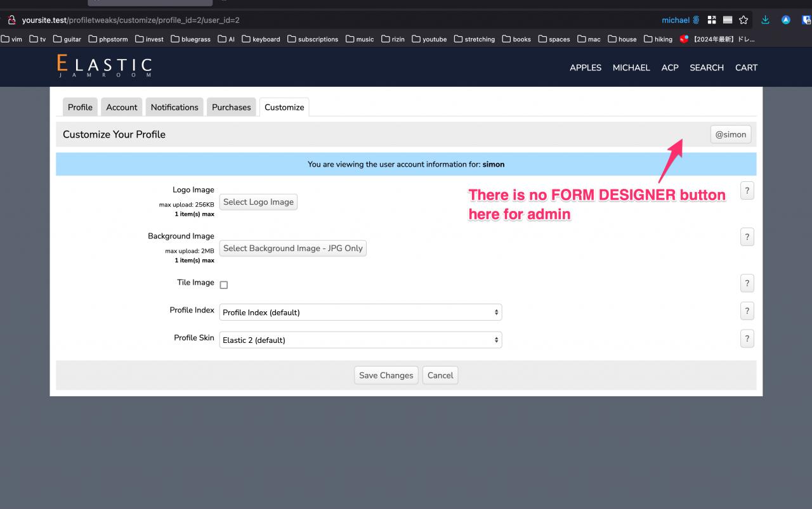Viewport: 812px width, 509px height.
Task: Click the QR grid icon in address bar
Action: tap(712, 20)
